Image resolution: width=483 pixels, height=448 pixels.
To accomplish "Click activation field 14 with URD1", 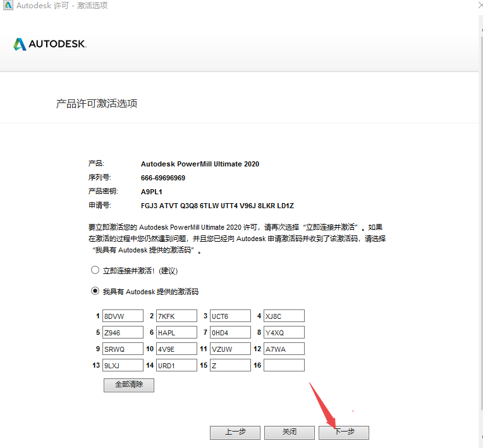I will point(176,365).
